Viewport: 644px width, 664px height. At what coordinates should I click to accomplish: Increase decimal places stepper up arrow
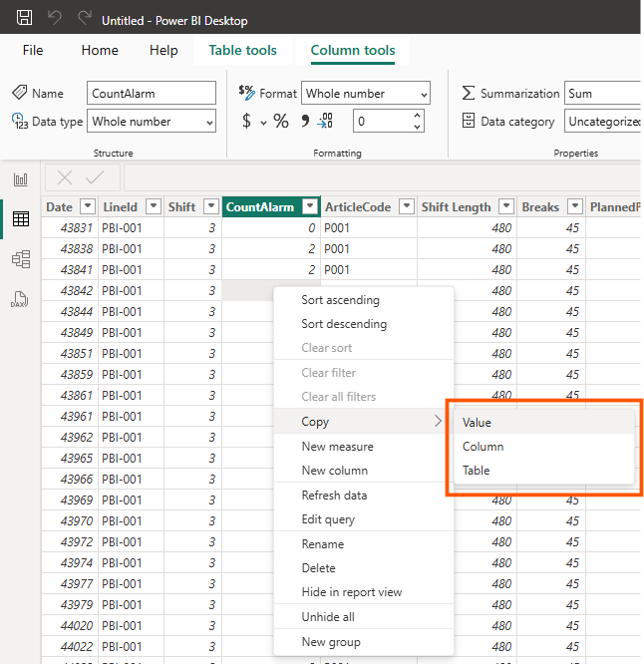pos(417,116)
